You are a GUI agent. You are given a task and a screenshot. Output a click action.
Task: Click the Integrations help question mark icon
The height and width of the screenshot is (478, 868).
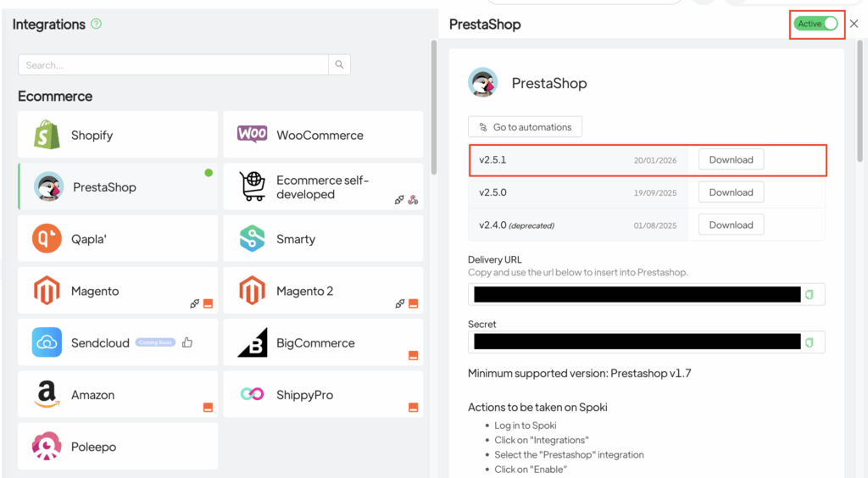coord(96,24)
